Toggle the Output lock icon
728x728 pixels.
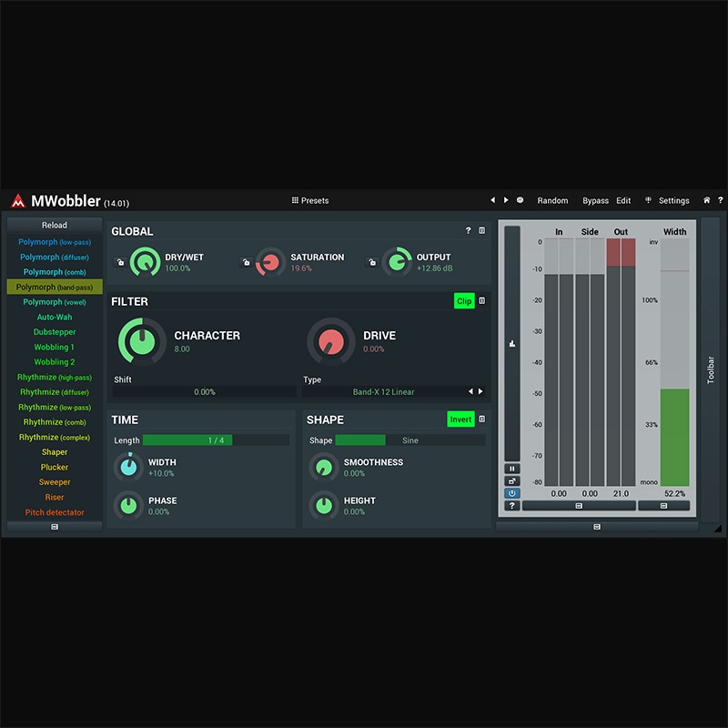[x=371, y=262]
